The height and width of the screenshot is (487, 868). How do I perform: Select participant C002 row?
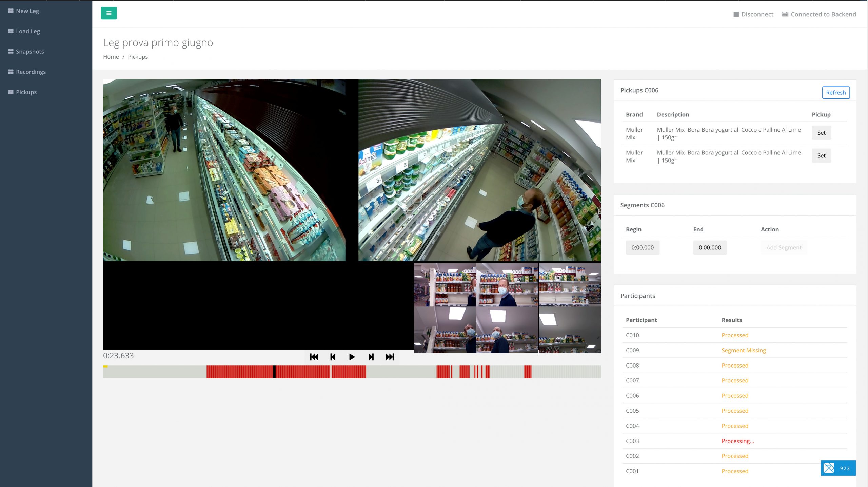tap(735, 456)
